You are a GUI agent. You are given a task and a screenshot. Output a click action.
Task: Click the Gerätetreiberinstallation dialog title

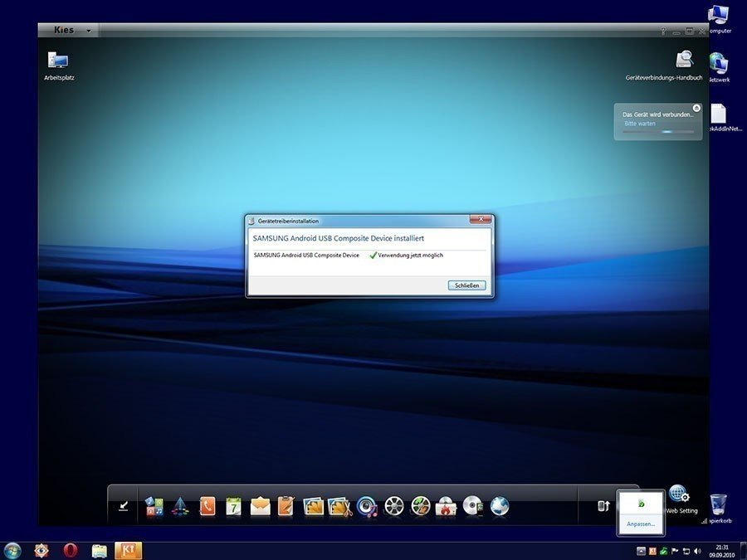(288, 221)
